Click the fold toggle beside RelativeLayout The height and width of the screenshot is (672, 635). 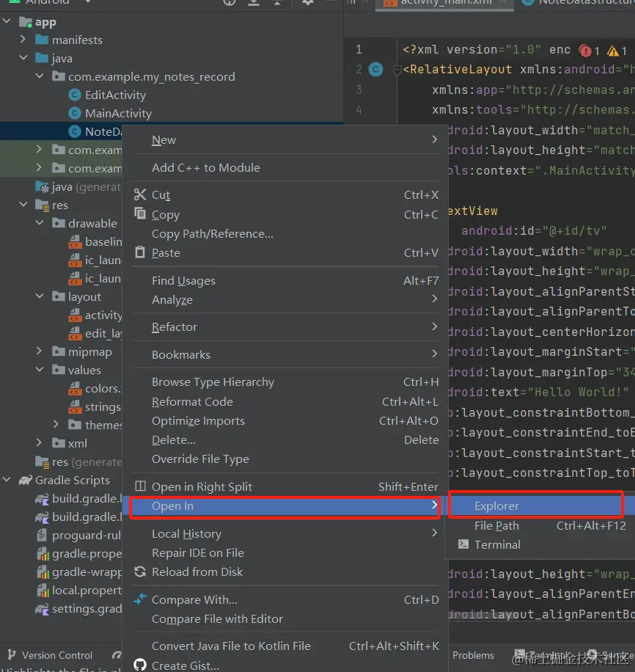click(x=397, y=70)
